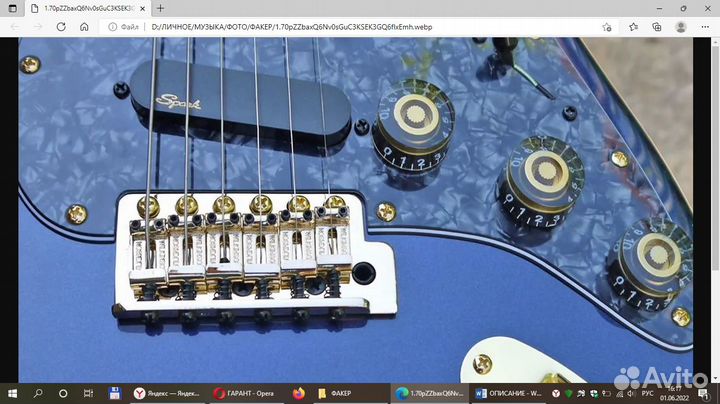The height and width of the screenshot is (404, 720).
Task: Close the 1.70pZZbaxQ6Nv0sGuC3KSEK3G tab
Action: point(144,8)
